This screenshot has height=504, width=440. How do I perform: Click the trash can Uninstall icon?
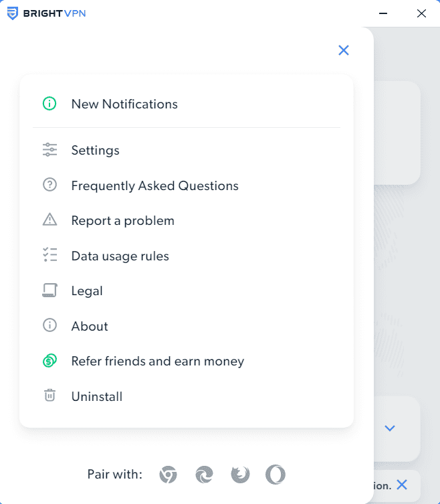[x=49, y=396]
